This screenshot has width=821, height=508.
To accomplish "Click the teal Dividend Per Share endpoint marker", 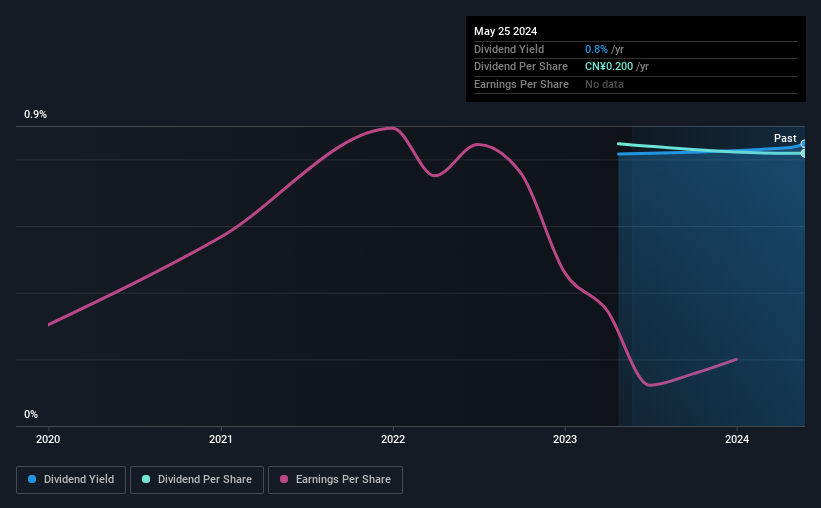I will point(803,153).
